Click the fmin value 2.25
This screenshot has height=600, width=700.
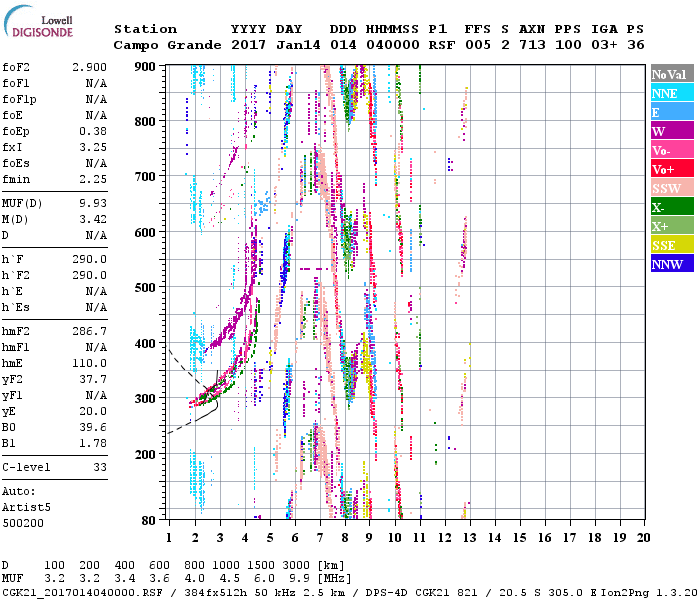[x=93, y=179]
